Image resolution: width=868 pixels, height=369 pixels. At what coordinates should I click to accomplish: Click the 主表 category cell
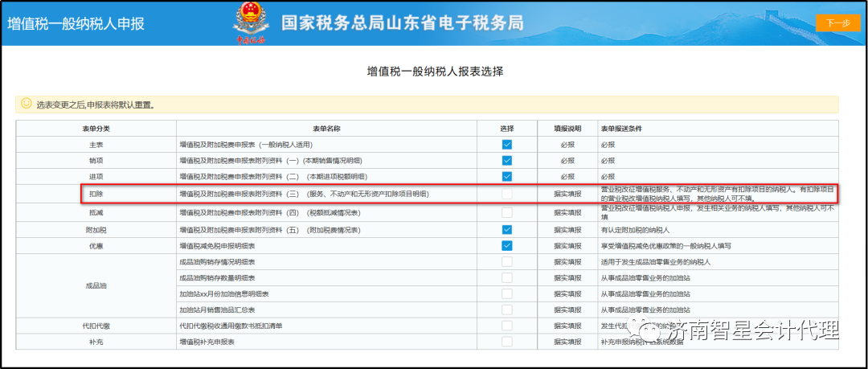[x=96, y=145]
